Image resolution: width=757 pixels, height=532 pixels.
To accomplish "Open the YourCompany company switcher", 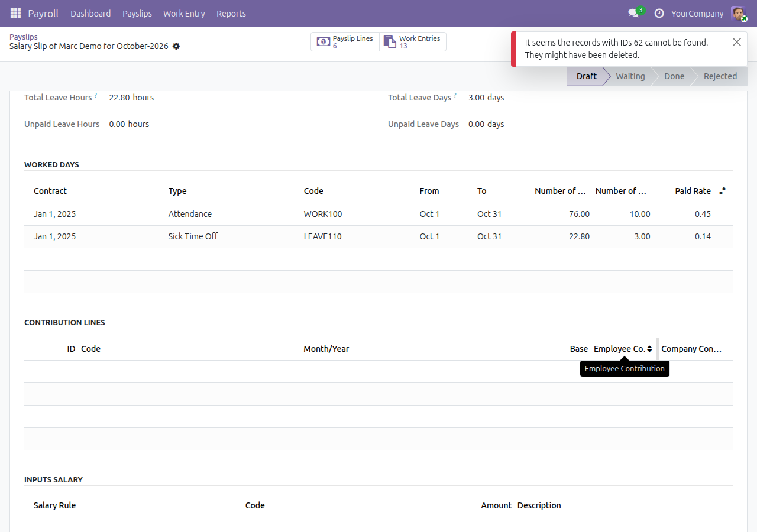I will 697,13.
